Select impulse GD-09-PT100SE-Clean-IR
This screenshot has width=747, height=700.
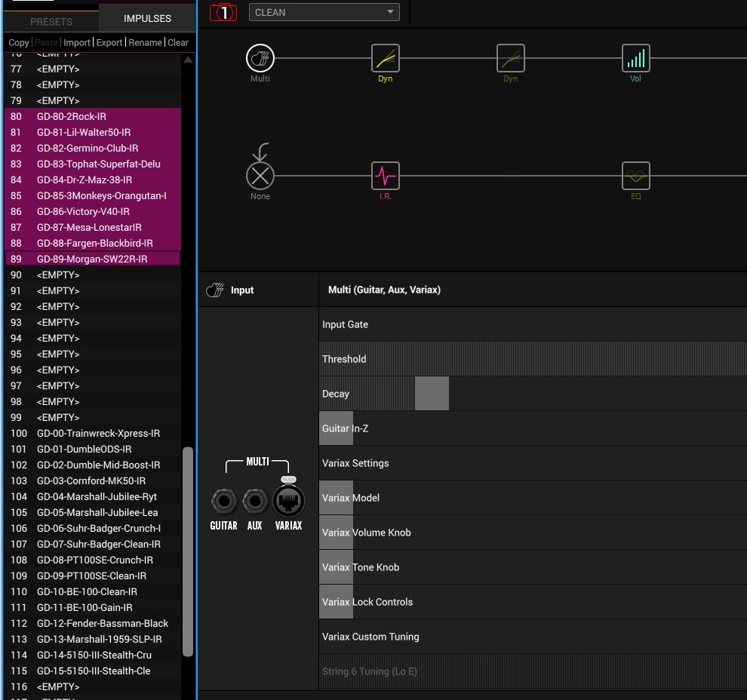(92, 576)
